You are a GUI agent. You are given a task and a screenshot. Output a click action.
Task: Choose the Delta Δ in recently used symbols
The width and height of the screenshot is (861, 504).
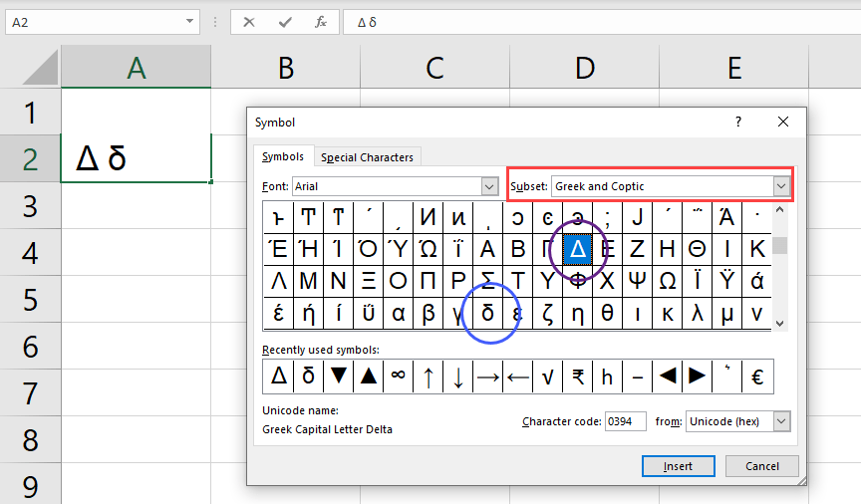[x=278, y=377]
